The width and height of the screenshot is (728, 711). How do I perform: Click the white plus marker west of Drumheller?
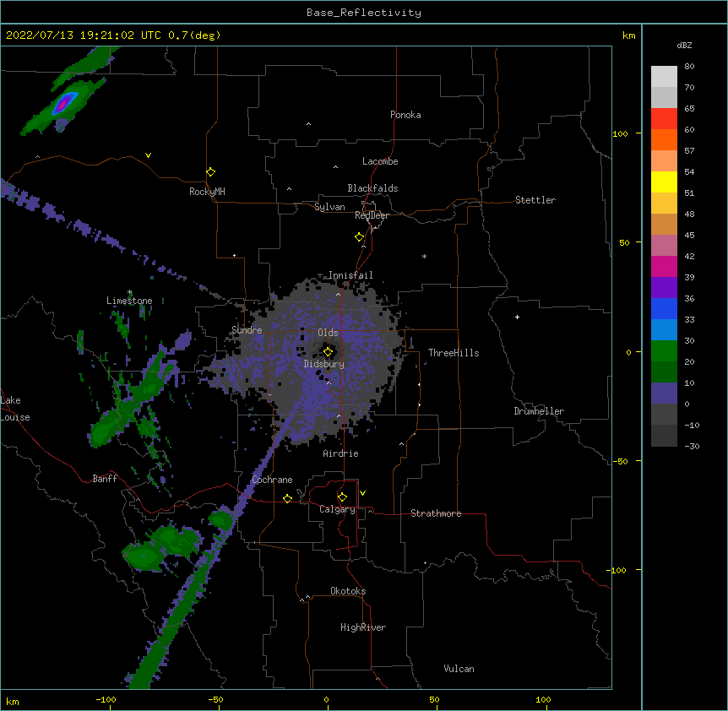(517, 317)
